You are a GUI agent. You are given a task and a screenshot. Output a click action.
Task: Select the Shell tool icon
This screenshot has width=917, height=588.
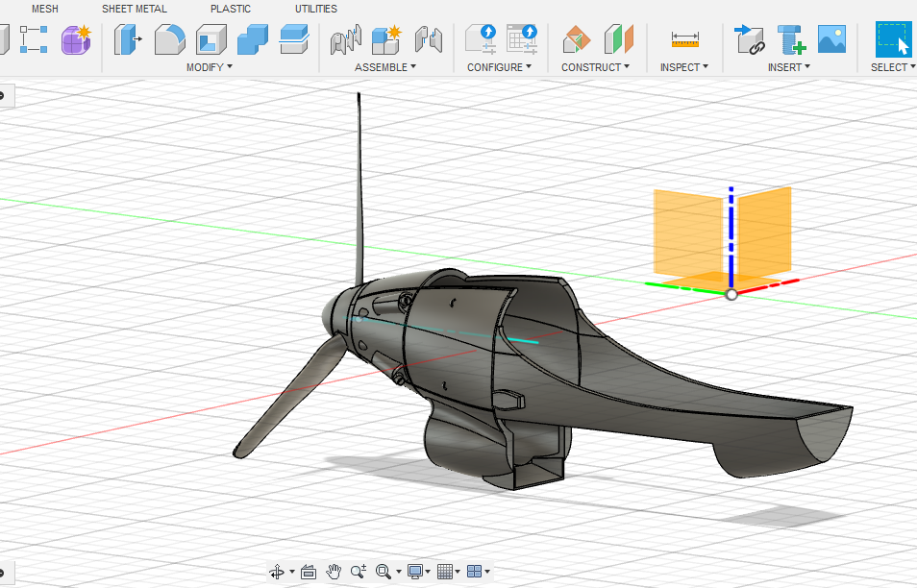click(x=211, y=39)
